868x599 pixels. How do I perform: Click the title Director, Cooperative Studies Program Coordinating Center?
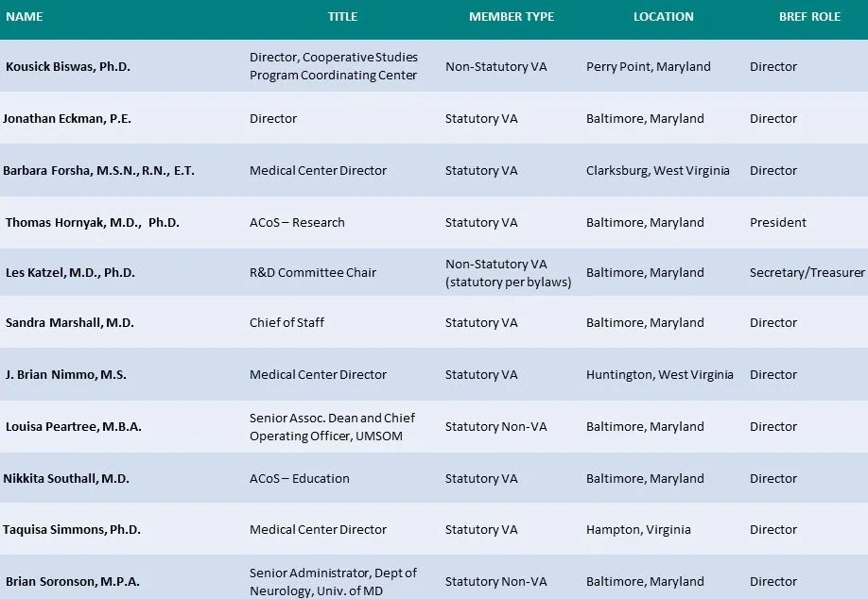click(333, 66)
